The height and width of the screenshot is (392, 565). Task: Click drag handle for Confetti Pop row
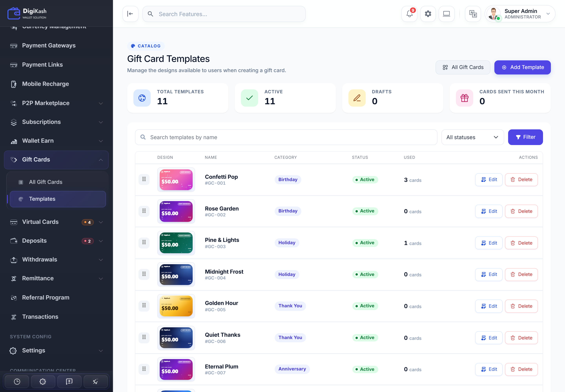coord(144,179)
